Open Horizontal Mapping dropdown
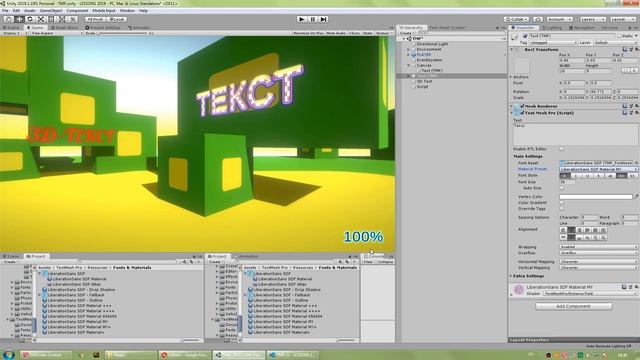Image resolution: width=640 pixels, height=360 pixels. (599, 262)
